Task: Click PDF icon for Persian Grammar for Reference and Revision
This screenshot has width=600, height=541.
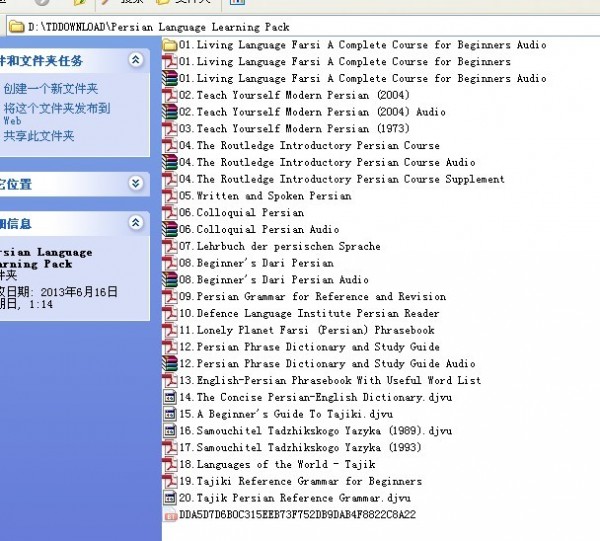Action: (170, 297)
